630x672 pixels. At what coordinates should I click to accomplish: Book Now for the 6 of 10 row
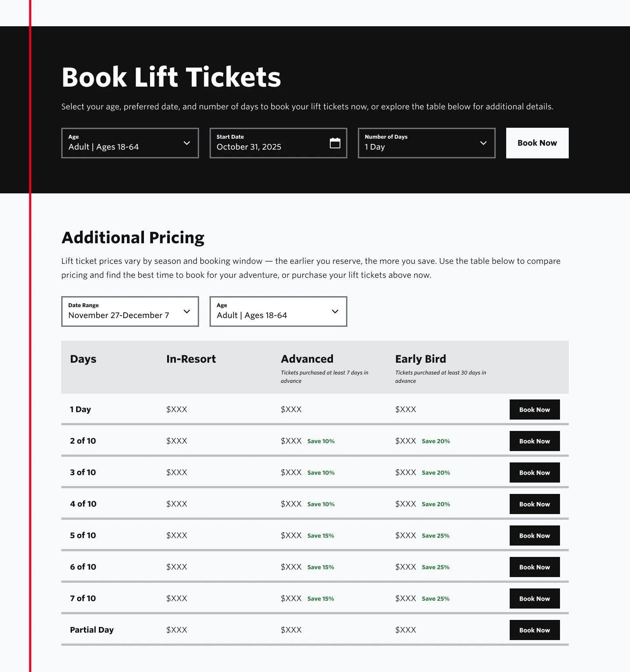coord(535,567)
